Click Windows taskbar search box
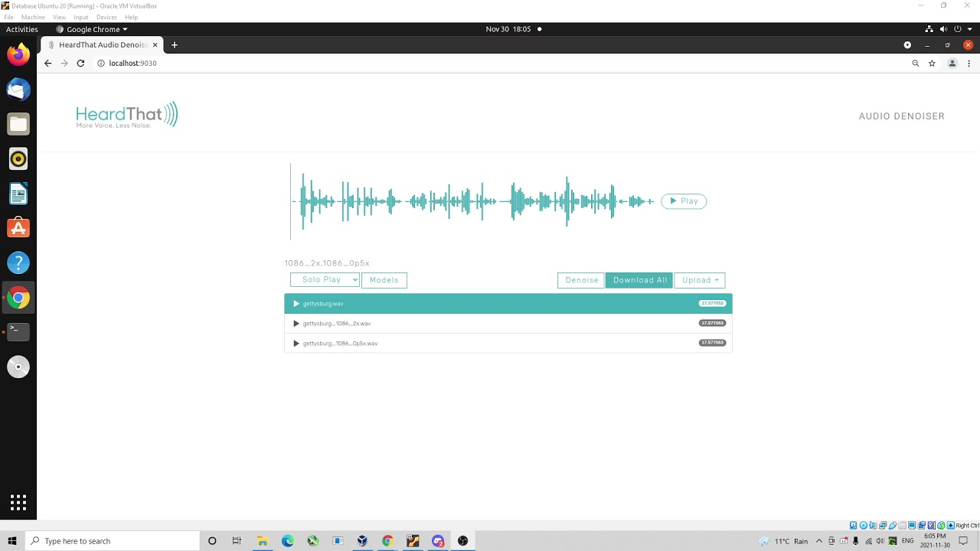 pos(112,541)
